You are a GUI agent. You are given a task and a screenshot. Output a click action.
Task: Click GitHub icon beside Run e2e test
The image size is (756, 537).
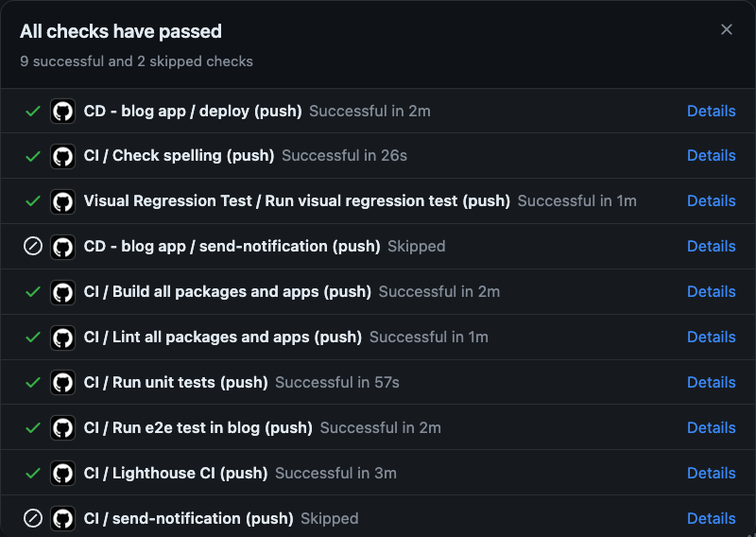62,428
